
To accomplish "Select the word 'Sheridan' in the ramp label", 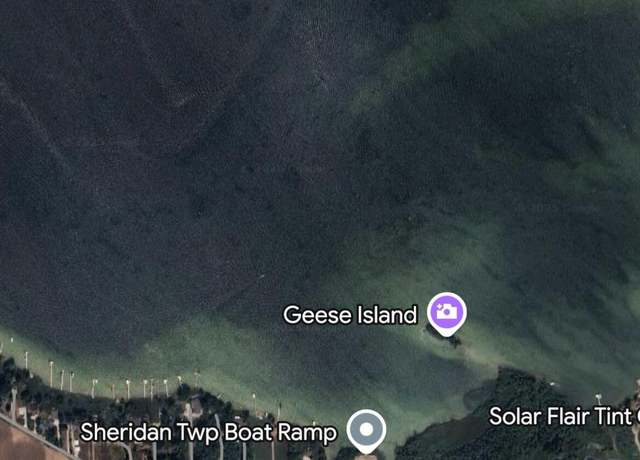I will point(126,432).
